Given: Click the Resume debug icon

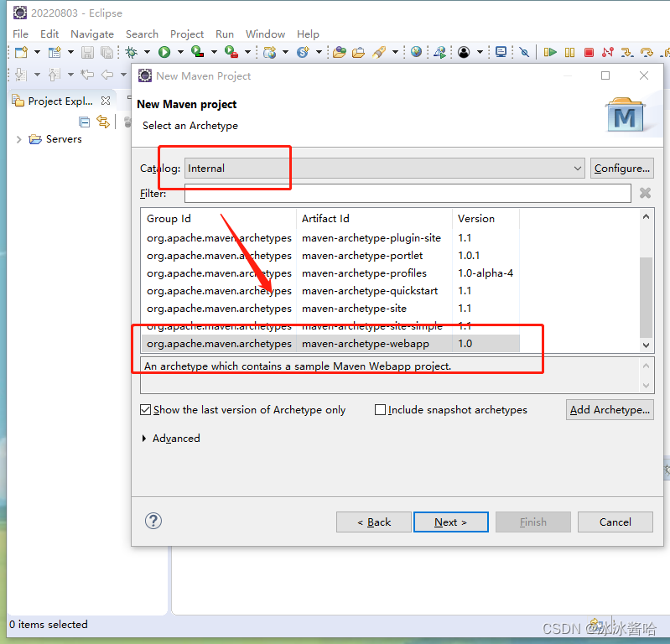Looking at the screenshot, I should 550,52.
